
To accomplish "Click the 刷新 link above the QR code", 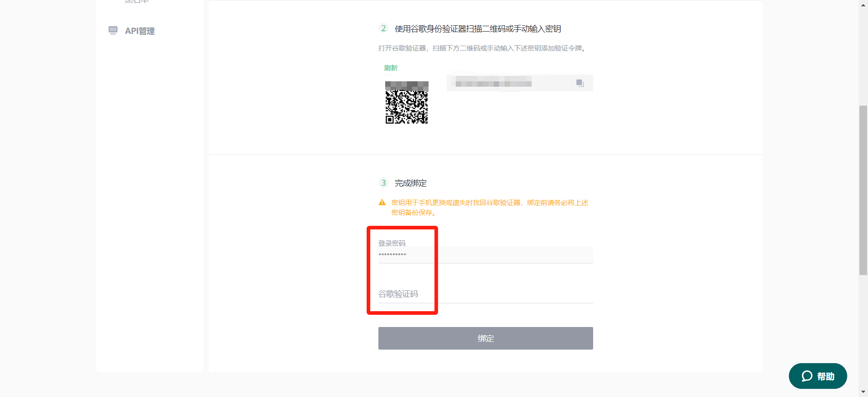I will 391,68.
